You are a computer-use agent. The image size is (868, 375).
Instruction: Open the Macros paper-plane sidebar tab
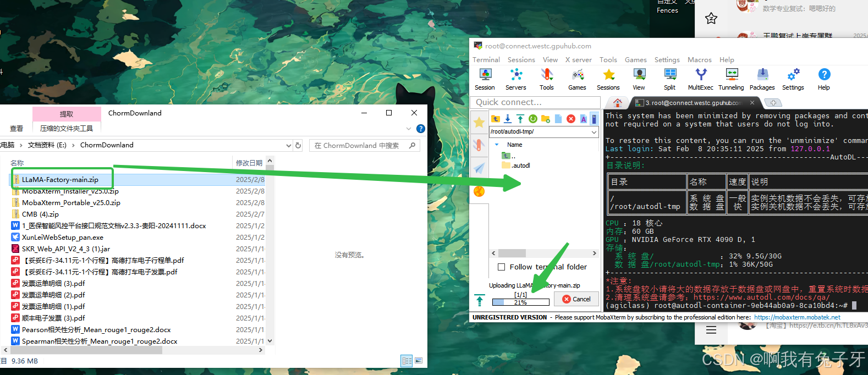click(x=479, y=168)
